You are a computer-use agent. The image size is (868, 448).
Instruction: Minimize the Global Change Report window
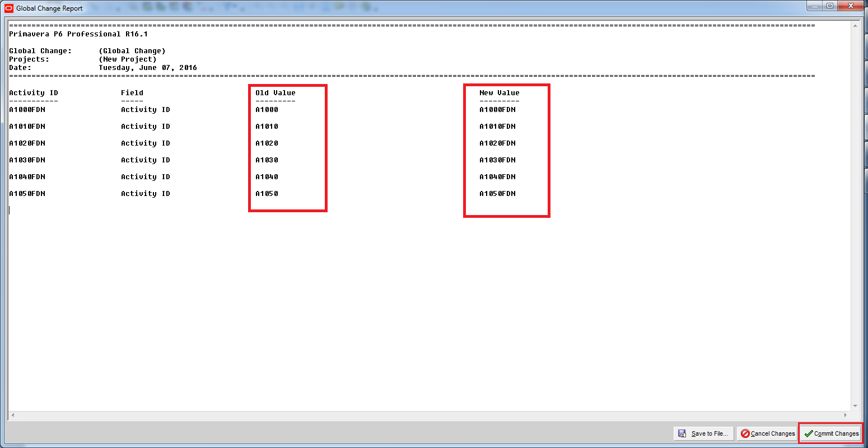coord(815,6)
